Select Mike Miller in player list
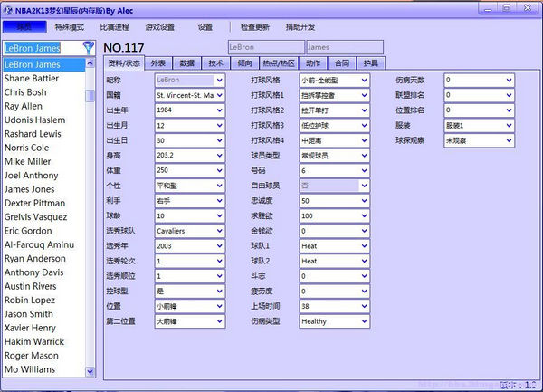The image size is (543, 392). (x=43, y=162)
